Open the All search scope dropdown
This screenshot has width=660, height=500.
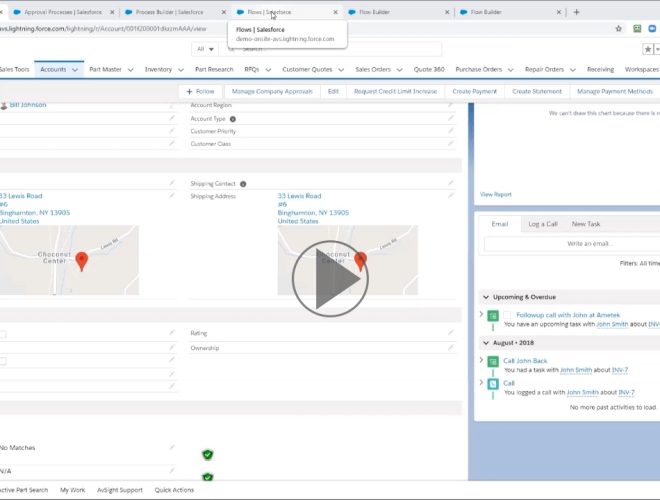pyautogui.click(x=205, y=49)
